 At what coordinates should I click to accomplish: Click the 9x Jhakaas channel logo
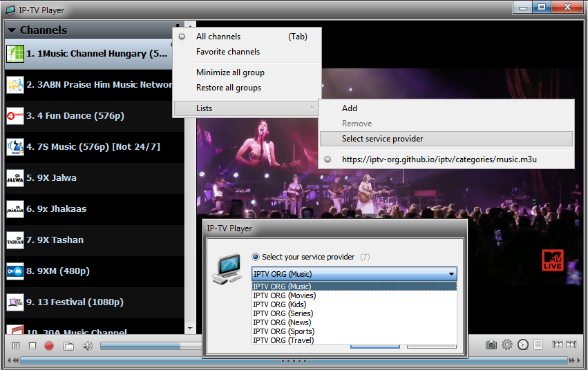click(15, 209)
